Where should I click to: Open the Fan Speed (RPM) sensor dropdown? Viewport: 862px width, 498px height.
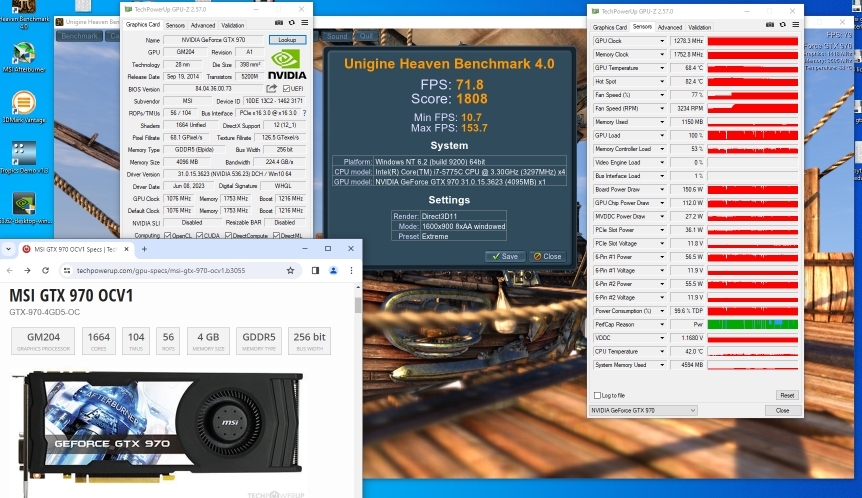[x=662, y=108]
